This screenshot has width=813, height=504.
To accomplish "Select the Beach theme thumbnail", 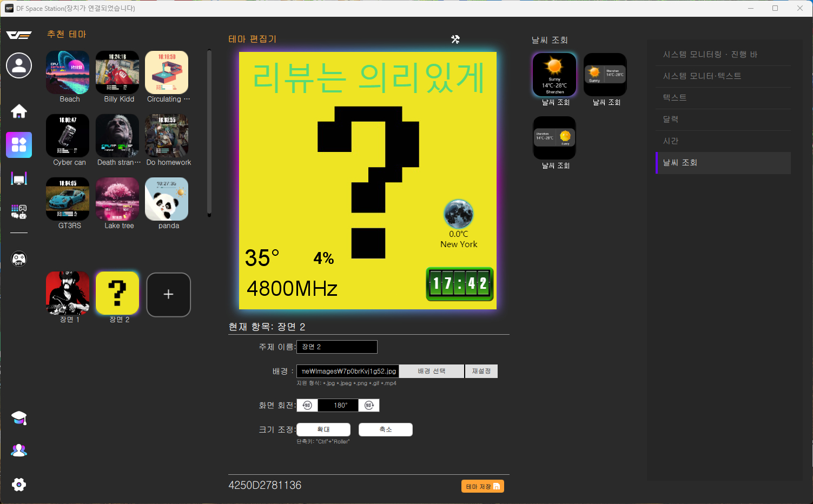I will coord(68,72).
